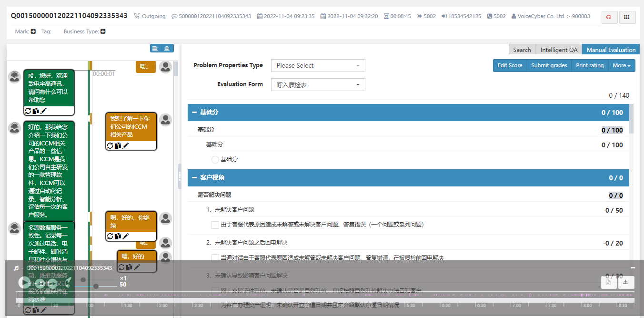Click the '是否解决问题' row label
This screenshot has height=318, width=644.
(x=214, y=195)
